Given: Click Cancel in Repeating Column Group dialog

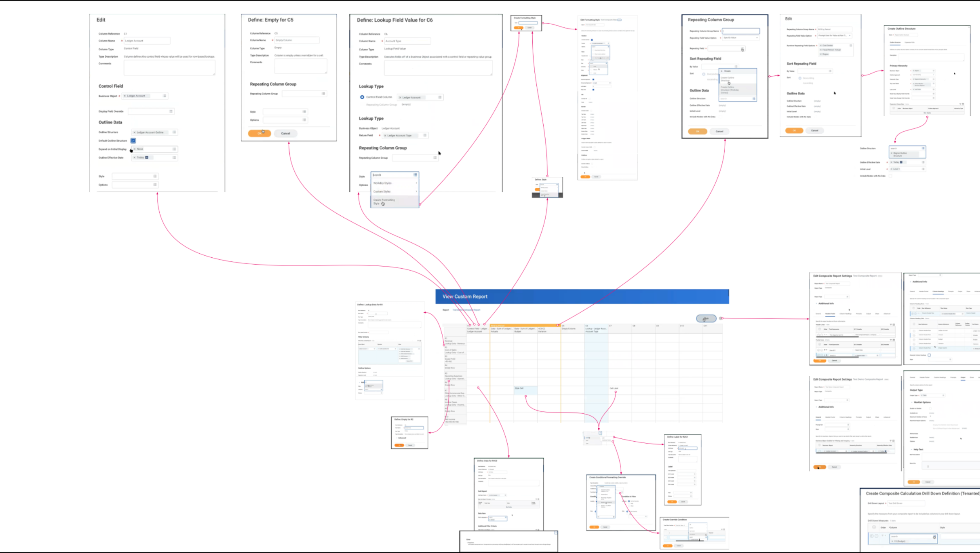Looking at the screenshot, I should (719, 131).
